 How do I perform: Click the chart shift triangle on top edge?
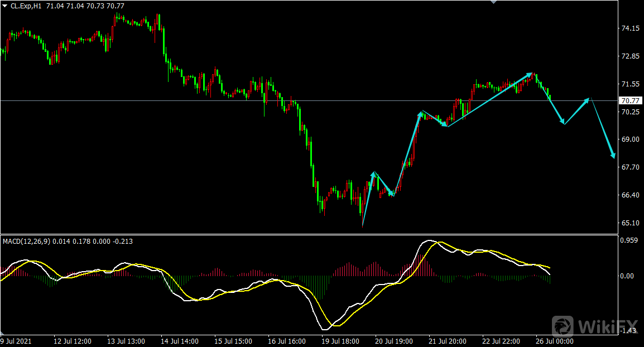493,2
